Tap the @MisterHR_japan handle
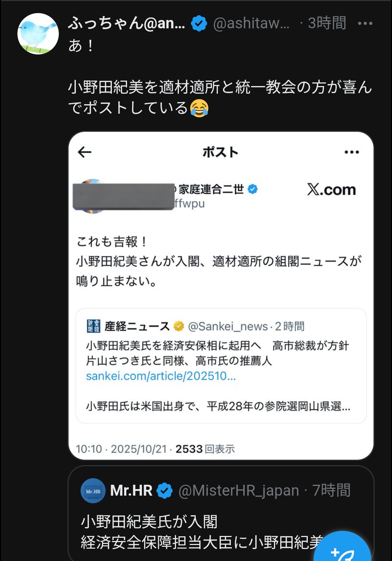Viewport: 392px width, 561px height. [x=238, y=491]
